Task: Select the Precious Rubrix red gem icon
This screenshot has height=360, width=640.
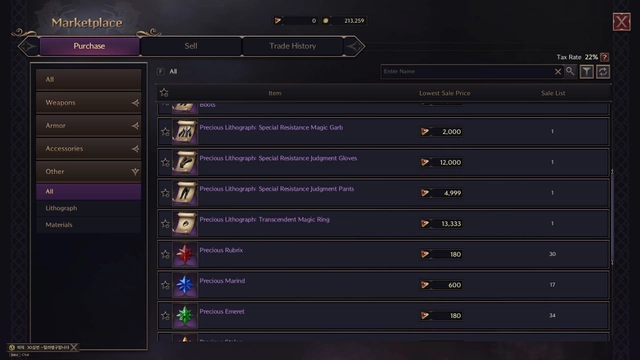Action: 185,254
